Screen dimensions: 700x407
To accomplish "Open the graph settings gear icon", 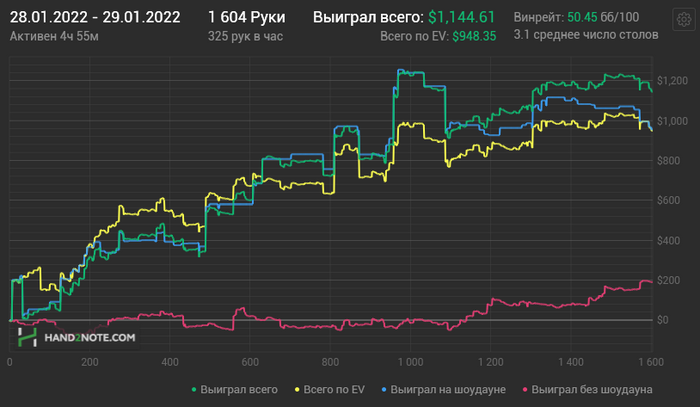I will coord(683,19).
